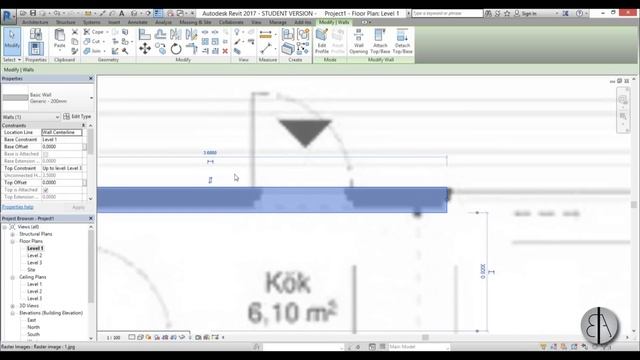Expand the 3D Views node

click(12, 306)
